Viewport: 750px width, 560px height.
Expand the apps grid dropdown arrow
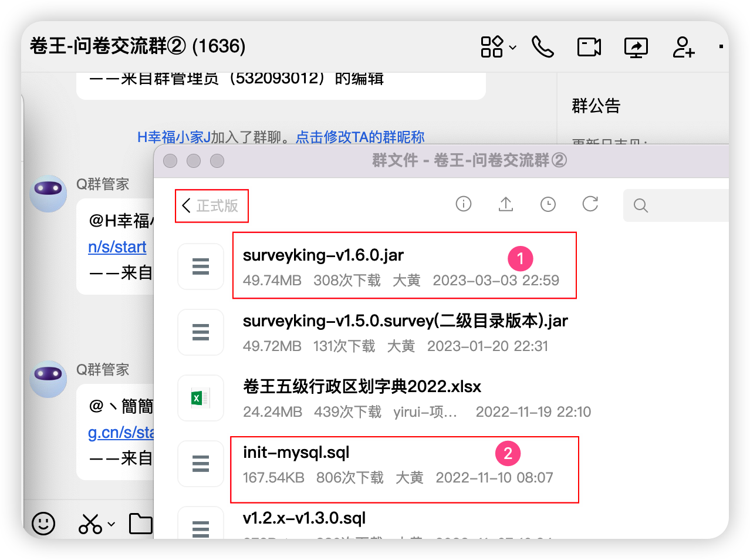512,48
